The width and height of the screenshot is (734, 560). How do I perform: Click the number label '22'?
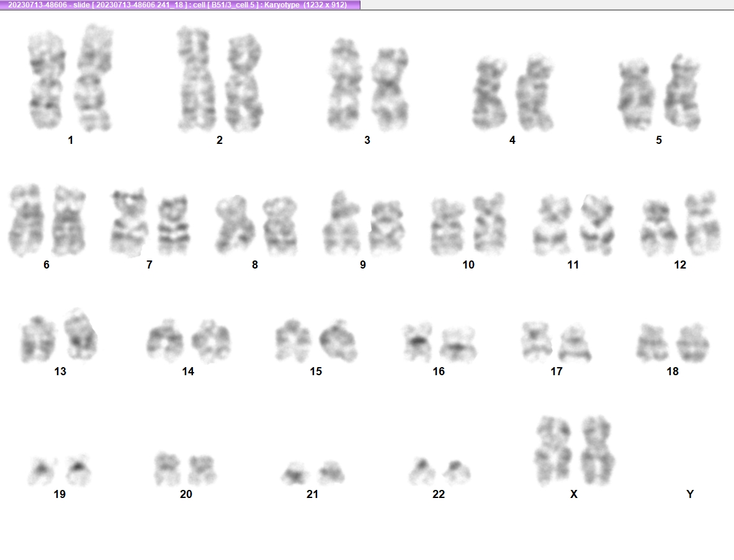click(439, 494)
